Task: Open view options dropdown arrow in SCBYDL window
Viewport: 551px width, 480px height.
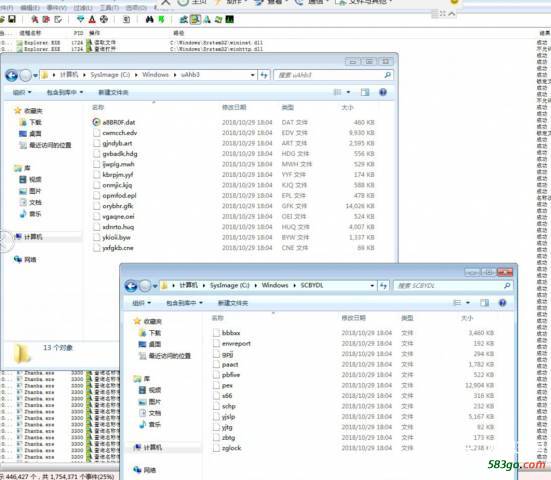Action: click(x=468, y=303)
